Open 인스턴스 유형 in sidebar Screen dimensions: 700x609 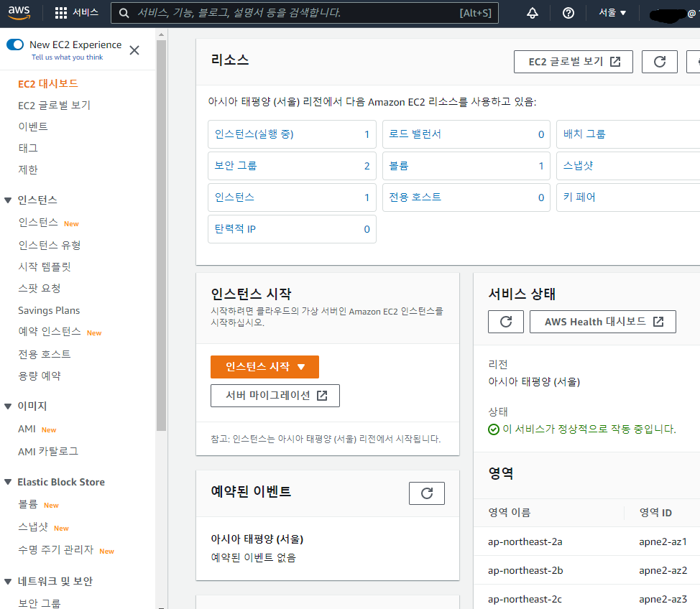point(49,245)
